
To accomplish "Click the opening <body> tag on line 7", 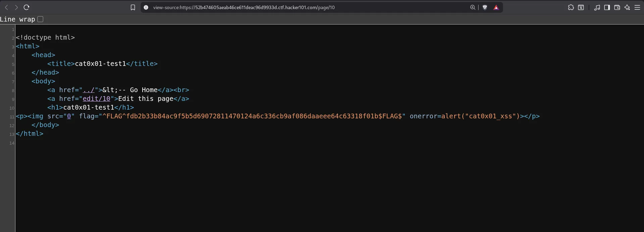I will point(43,81).
